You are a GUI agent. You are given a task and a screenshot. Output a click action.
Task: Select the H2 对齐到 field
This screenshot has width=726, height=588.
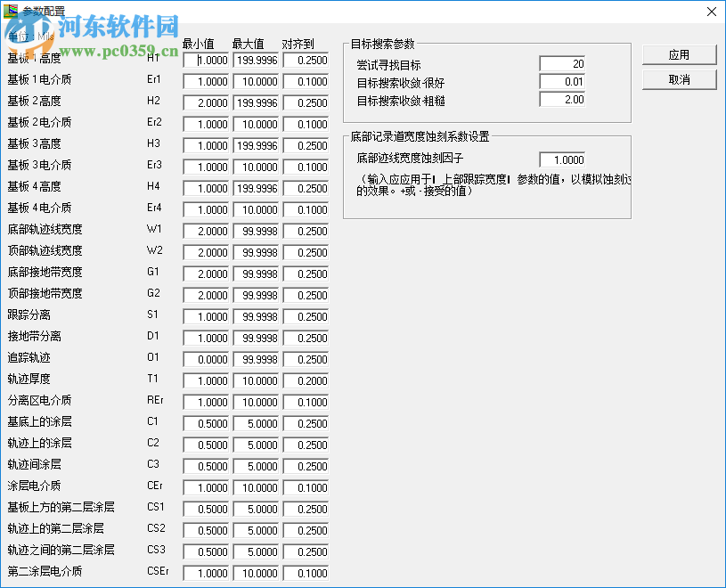305,102
